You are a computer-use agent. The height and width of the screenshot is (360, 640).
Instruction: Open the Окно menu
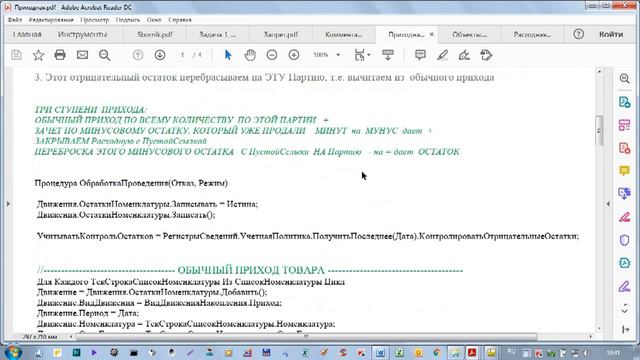154,20
